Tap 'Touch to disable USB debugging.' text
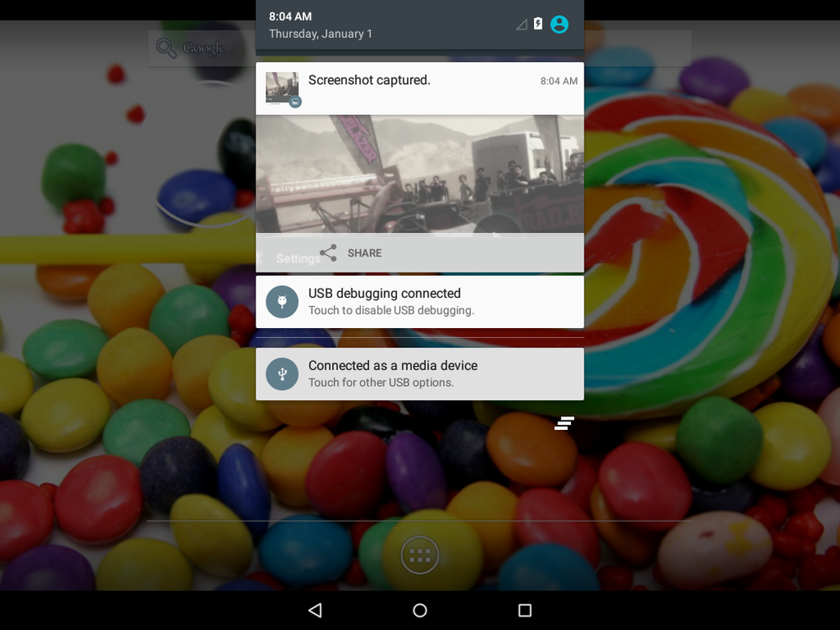This screenshot has height=630, width=840. pyautogui.click(x=391, y=310)
